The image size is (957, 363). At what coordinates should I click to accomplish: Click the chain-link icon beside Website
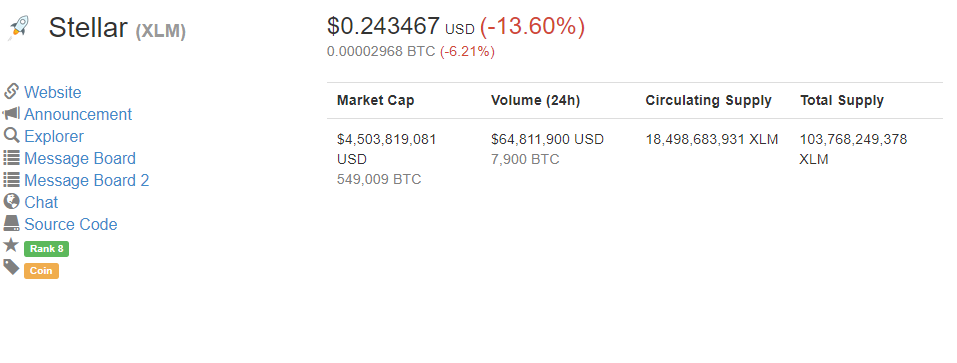click(11, 92)
